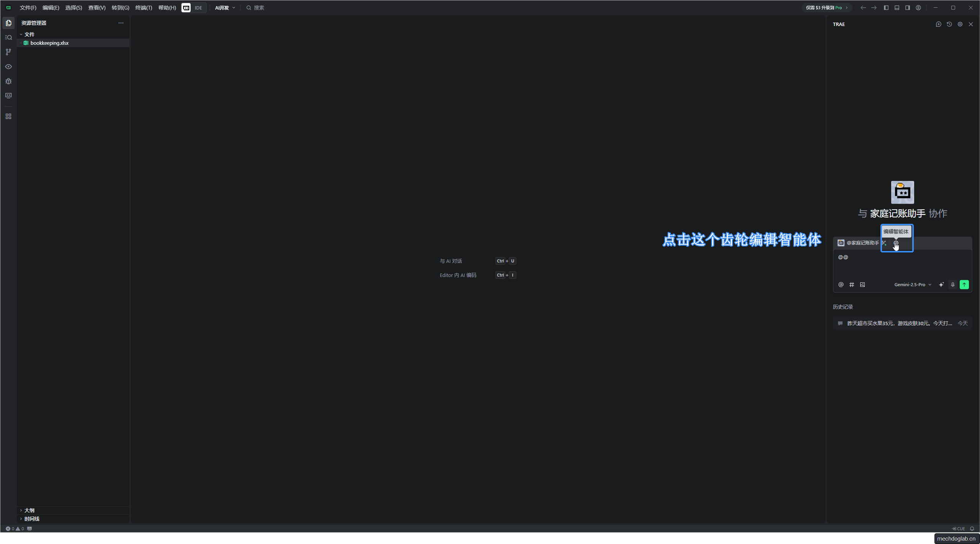The width and height of the screenshot is (980, 544).
Task: Open the Extensions grid icon
Action: [8, 116]
